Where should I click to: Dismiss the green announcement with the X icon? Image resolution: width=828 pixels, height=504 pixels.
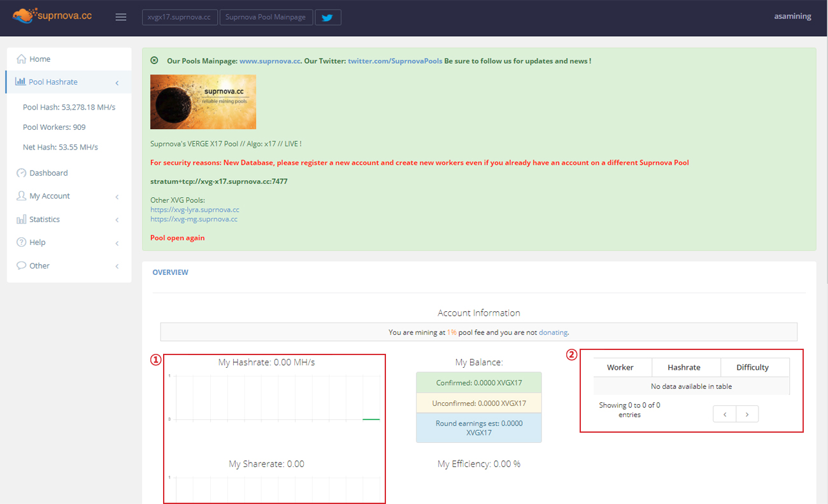point(154,60)
